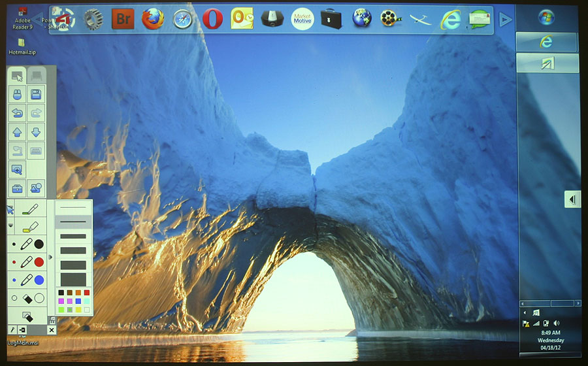Screen dimensions: 588x366
Task: Show the on-screen keyboard
Action: [x=36, y=151]
